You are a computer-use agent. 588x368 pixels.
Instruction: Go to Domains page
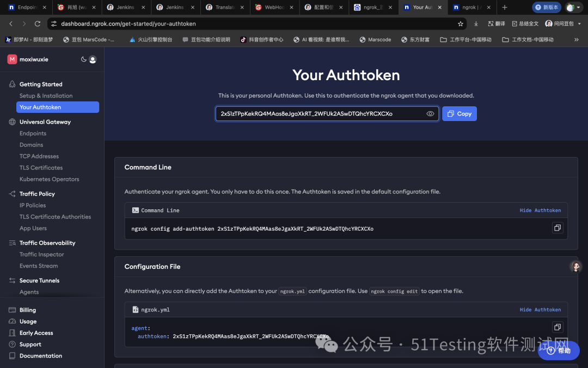[31, 144]
